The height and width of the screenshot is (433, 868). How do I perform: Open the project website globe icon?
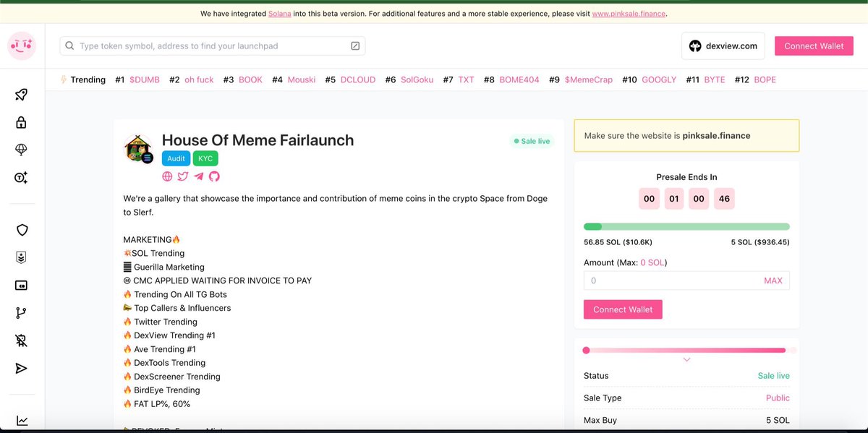(x=167, y=176)
